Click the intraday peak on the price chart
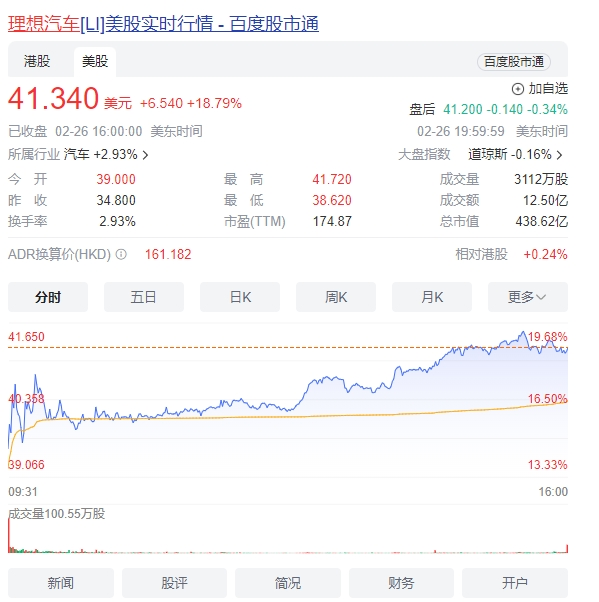 [523, 332]
